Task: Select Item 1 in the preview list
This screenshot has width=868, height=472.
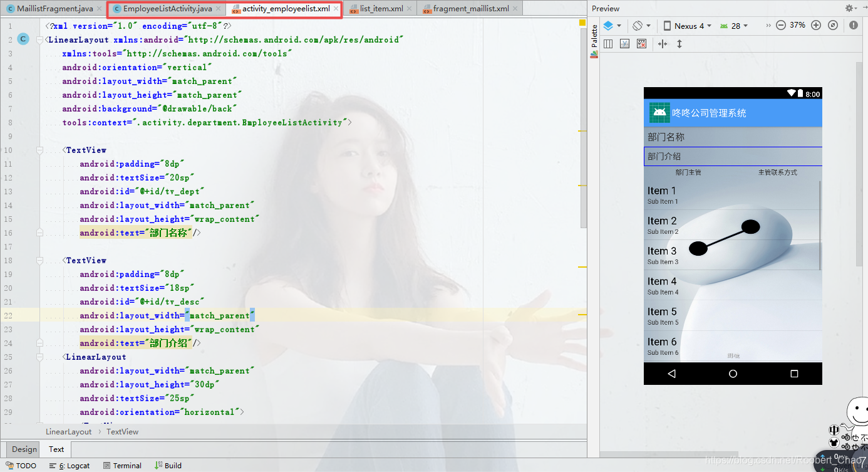Action: [x=731, y=195]
